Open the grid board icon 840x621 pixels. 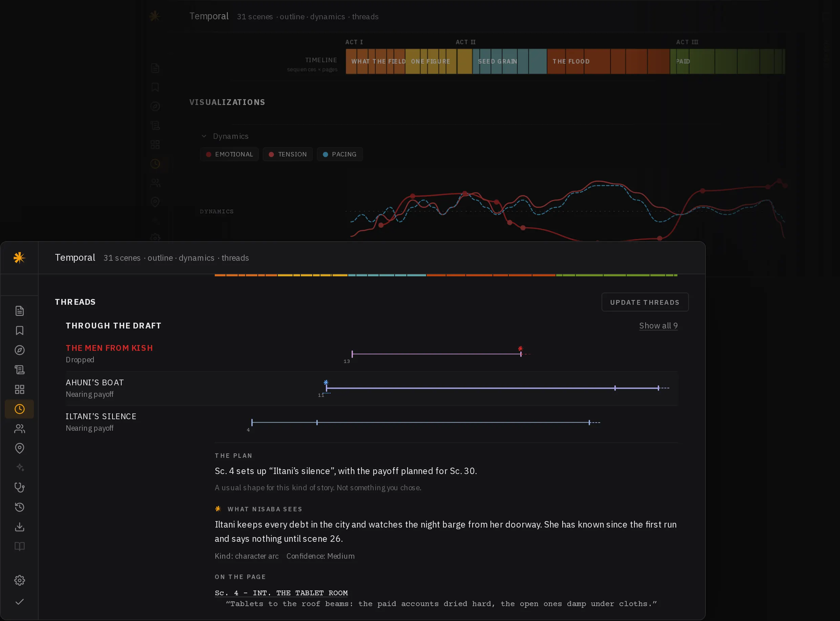pyautogui.click(x=20, y=389)
